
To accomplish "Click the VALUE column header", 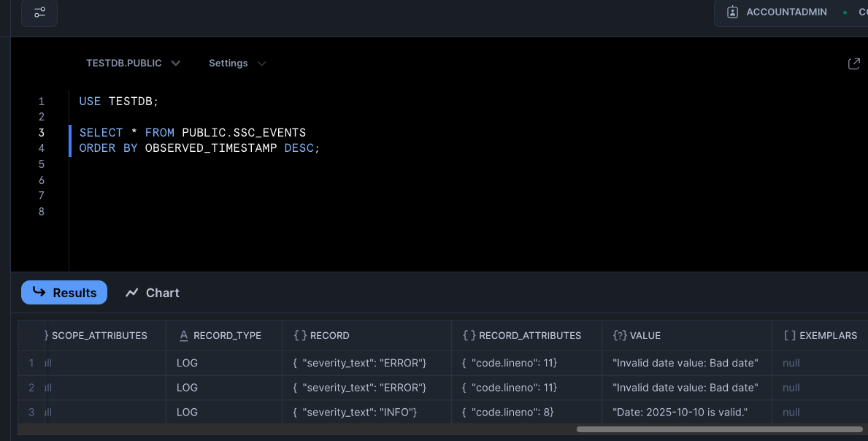I will tap(645, 336).
